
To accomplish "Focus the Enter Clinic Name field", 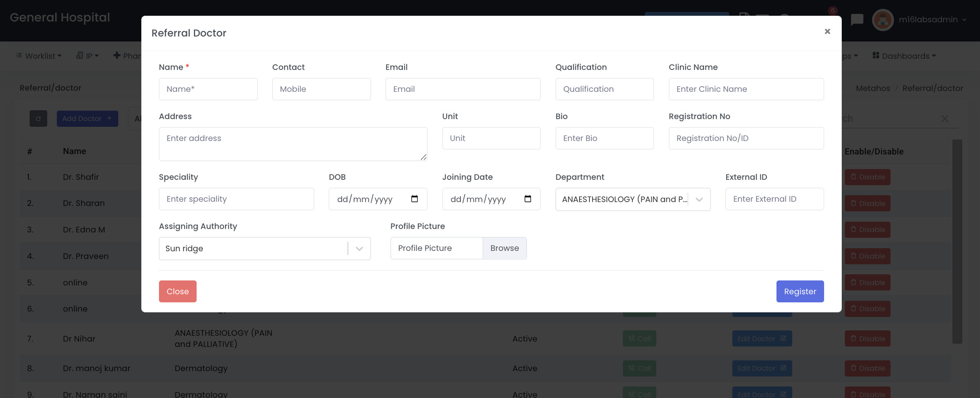I will tap(746, 89).
